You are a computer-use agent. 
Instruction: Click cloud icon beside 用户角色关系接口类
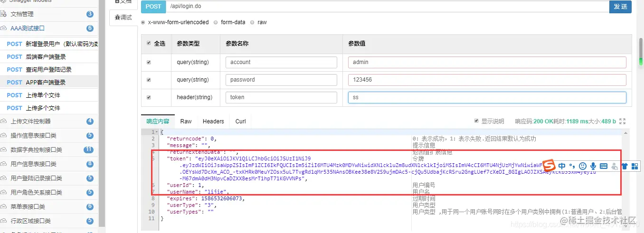click(4, 192)
